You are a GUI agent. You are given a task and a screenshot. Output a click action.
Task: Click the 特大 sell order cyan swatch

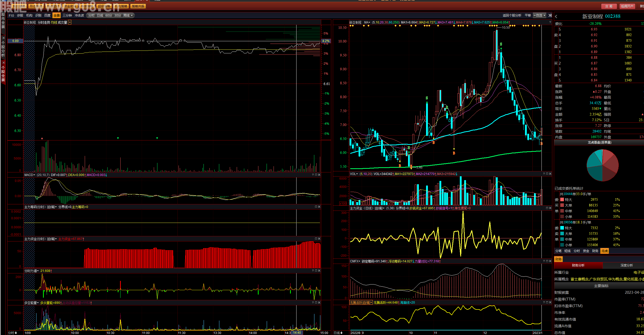click(x=562, y=228)
